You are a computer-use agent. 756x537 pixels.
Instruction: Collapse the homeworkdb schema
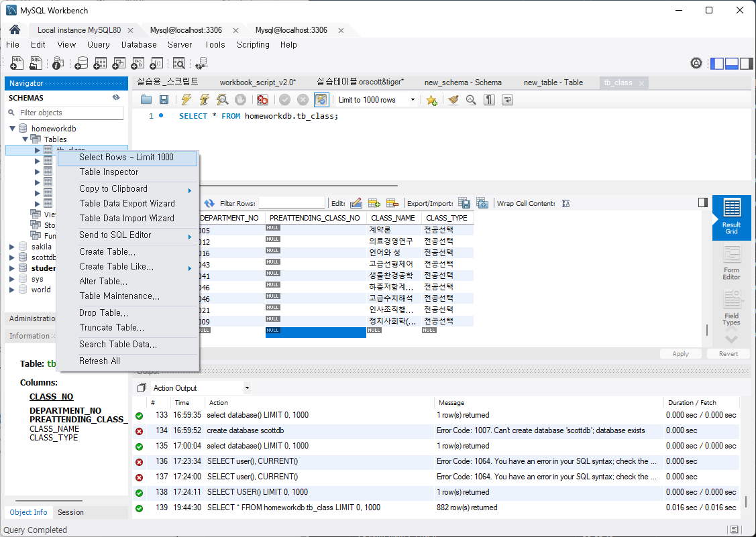pos(13,129)
